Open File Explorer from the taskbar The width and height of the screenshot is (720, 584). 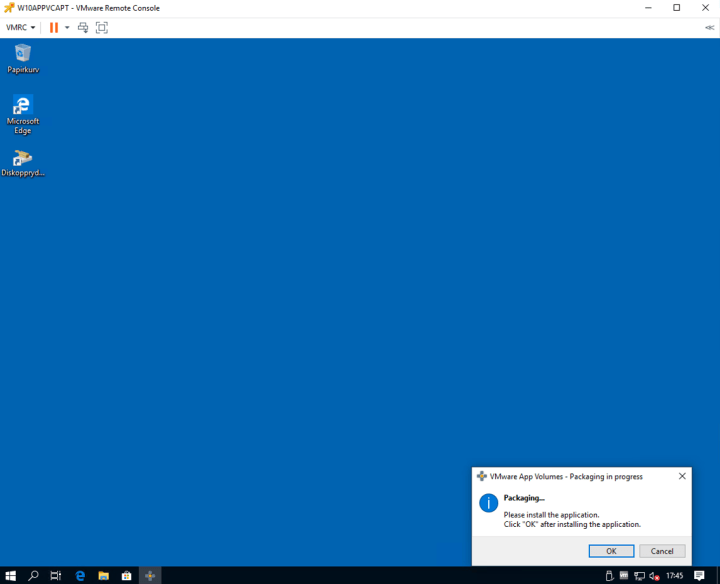coord(103,576)
